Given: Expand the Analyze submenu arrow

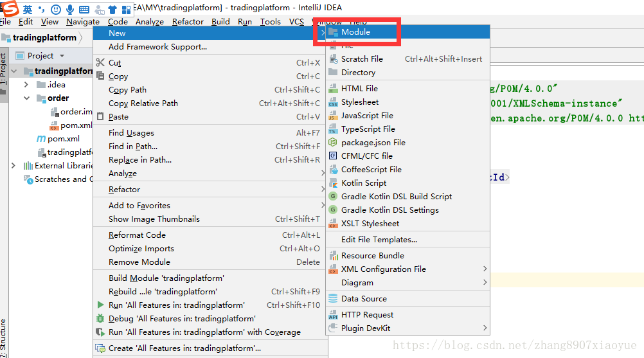Looking at the screenshot, I should click(x=323, y=174).
